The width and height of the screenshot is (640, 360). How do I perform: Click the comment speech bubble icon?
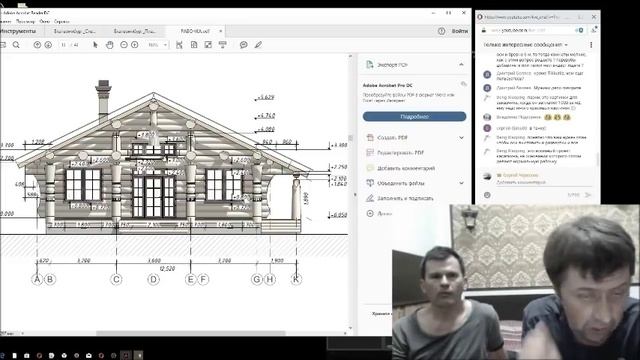244,45
